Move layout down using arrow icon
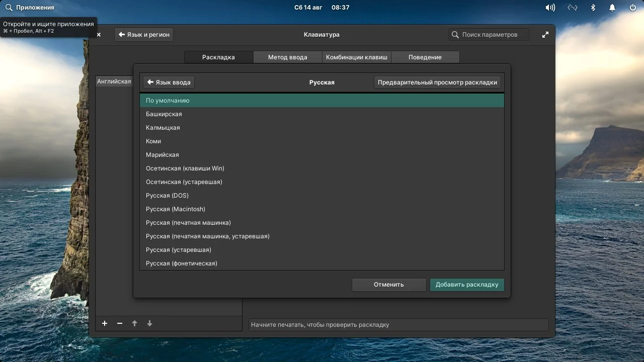644x362 pixels. tap(149, 323)
